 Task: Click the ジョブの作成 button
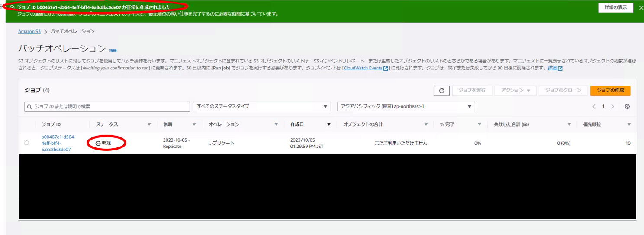click(610, 91)
